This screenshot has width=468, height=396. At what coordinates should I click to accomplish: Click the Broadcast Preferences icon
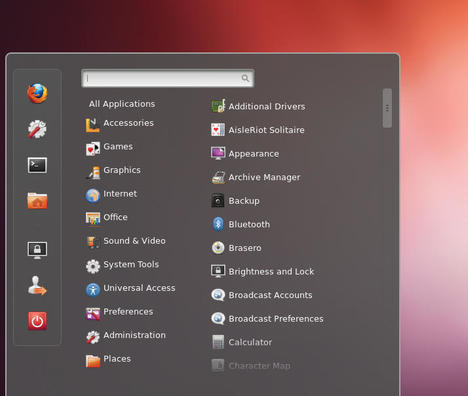(x=218, y=319)
